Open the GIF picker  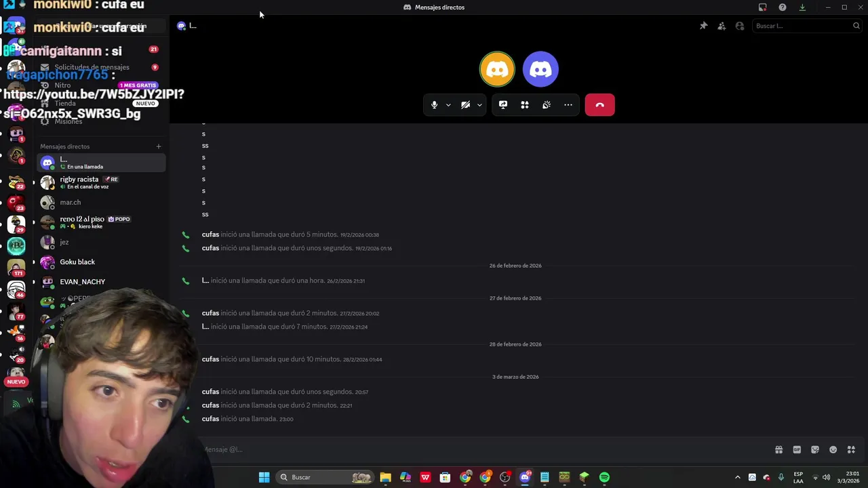pos(797,449)
